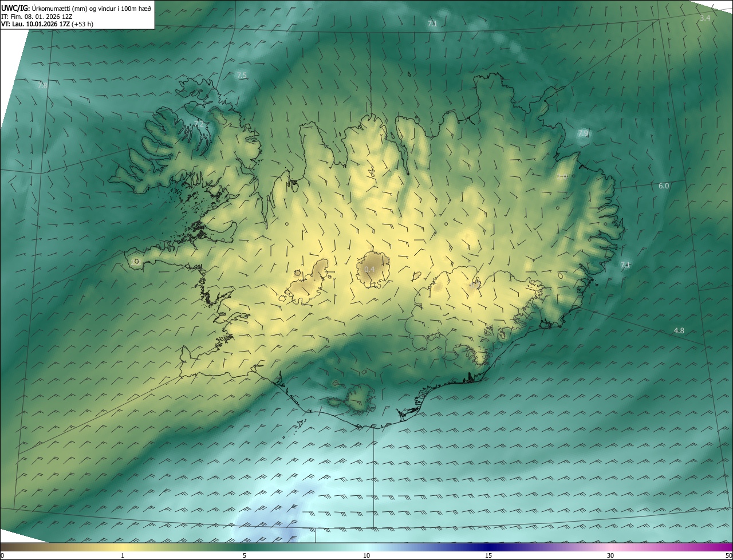Click the 4.8 value label
Viewport: 733px width, 560px height.
679,331
